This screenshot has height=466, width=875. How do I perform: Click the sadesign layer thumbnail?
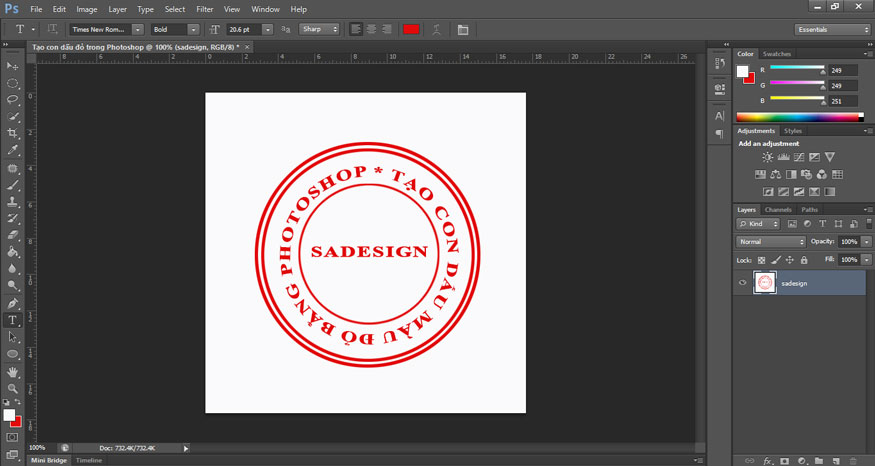click(765, 283)
